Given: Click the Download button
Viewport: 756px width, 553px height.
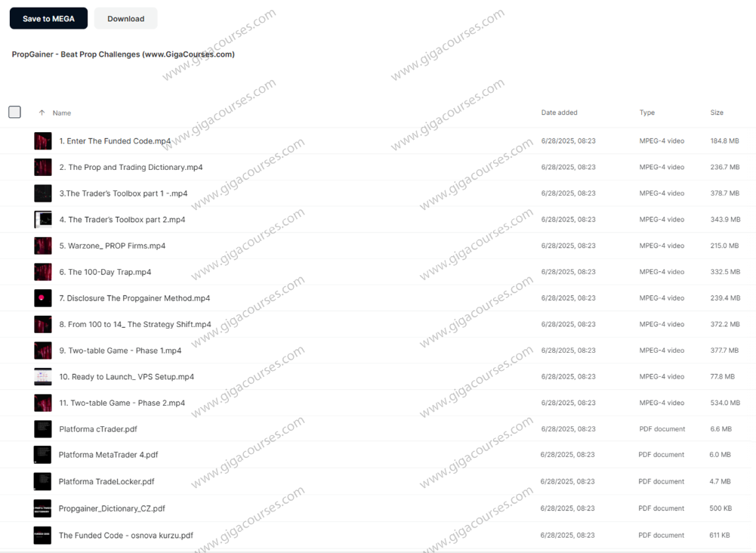Looking at the screenshot, I should 126,18.
